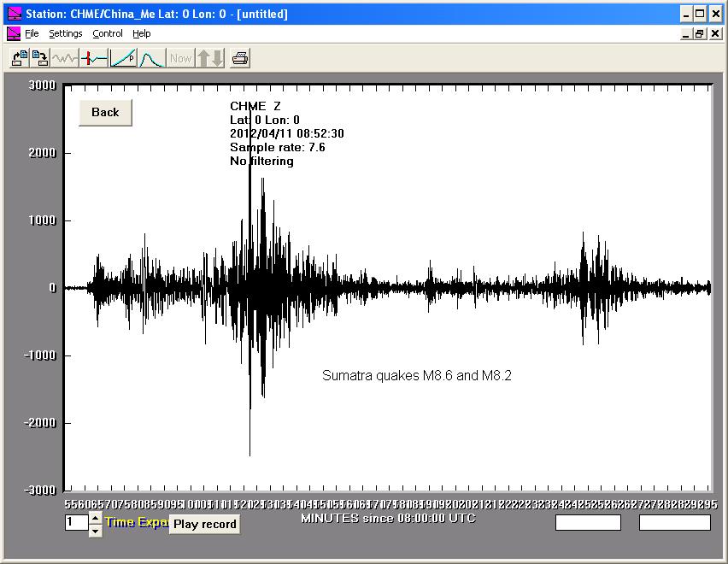Click the bell curve spectrum icon
This screenshot has height=564, width=728.
pos(151,58)
